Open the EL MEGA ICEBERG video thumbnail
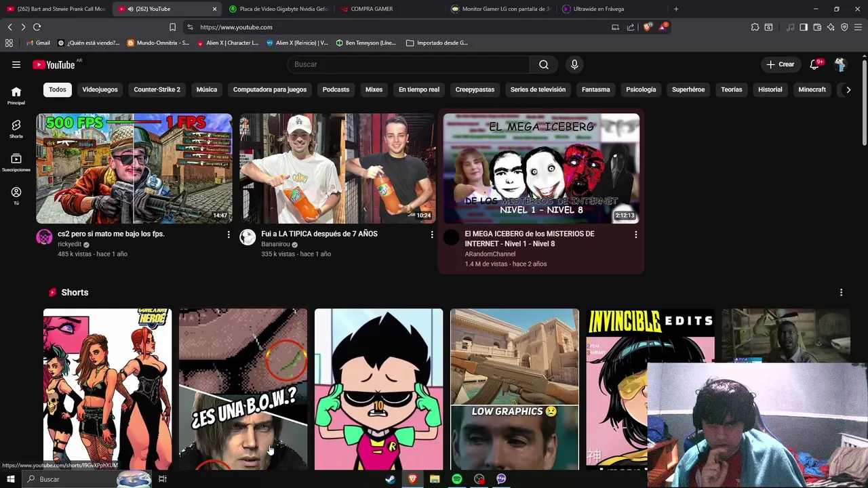The width and height of the screenshot is (868, 488). [x=541, y=168]
